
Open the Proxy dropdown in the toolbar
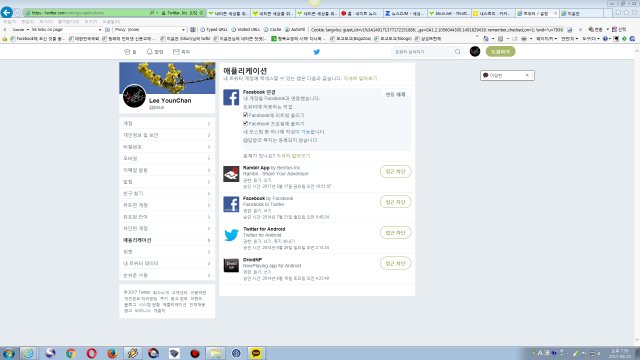[149, 30]
